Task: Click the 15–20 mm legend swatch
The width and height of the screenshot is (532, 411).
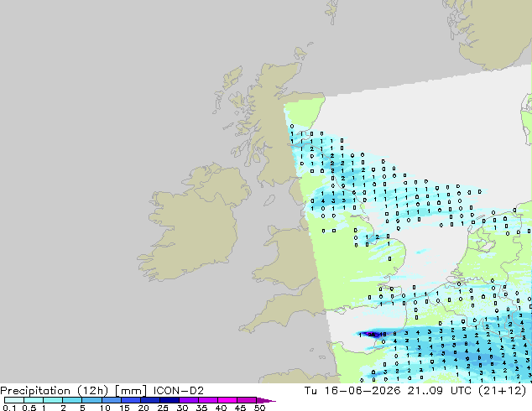Action: tap(130, 400)
